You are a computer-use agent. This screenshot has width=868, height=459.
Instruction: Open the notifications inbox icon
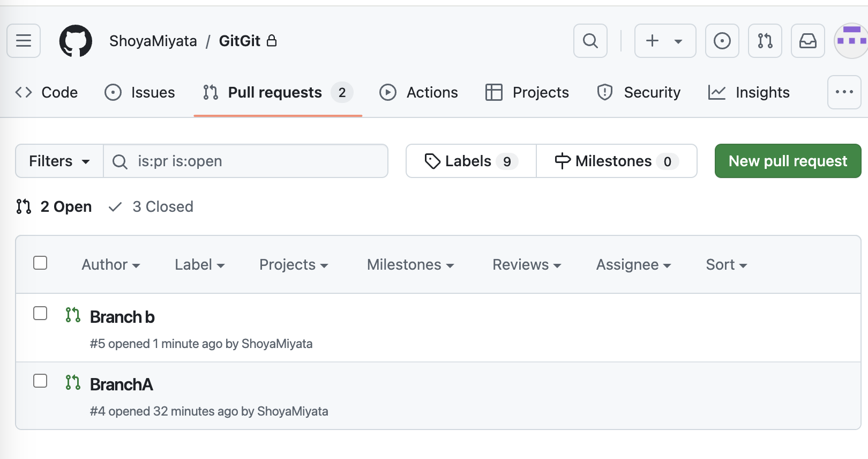(807, 41)
